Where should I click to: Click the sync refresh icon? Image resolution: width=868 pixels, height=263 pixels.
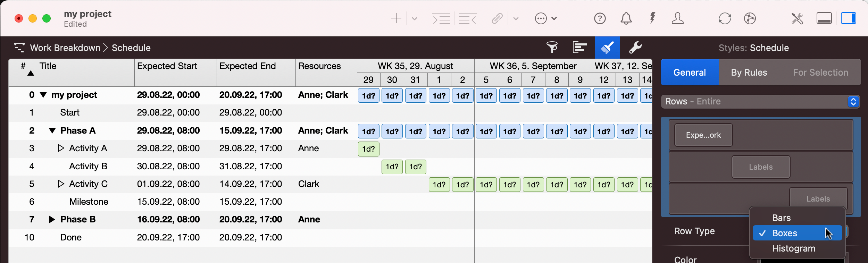point(725,18)
